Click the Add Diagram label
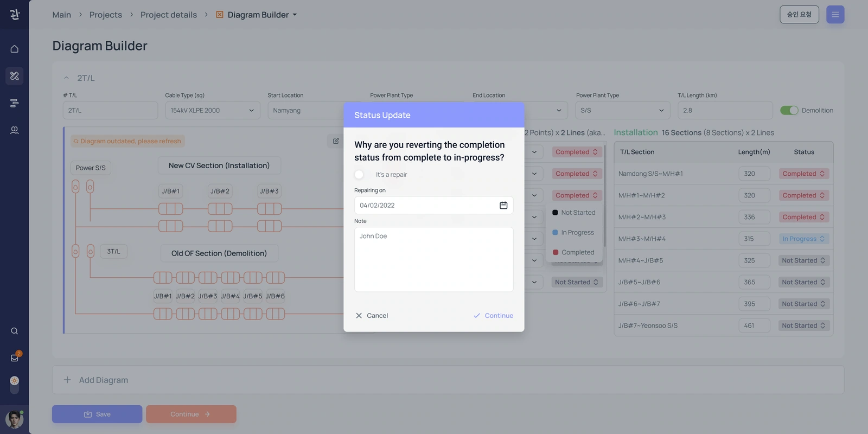The width and height of the screenshot is (868, 434). click(x=104, y=380)
